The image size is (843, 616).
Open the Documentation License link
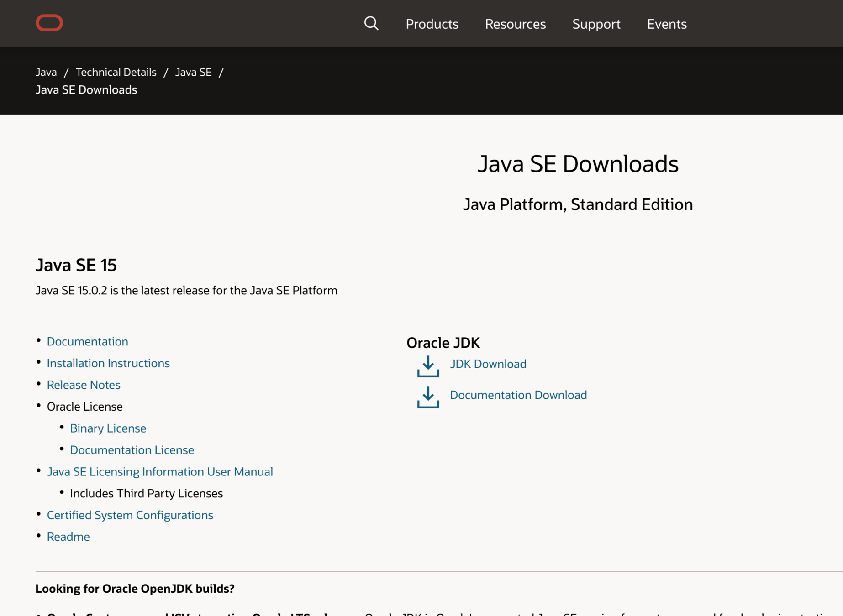(132, 450)
